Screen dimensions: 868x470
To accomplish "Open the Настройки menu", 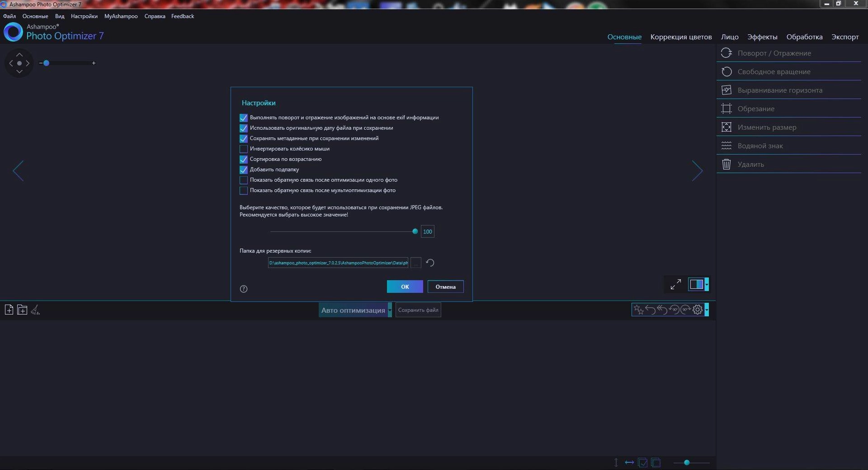I will (x=84, y=16).
